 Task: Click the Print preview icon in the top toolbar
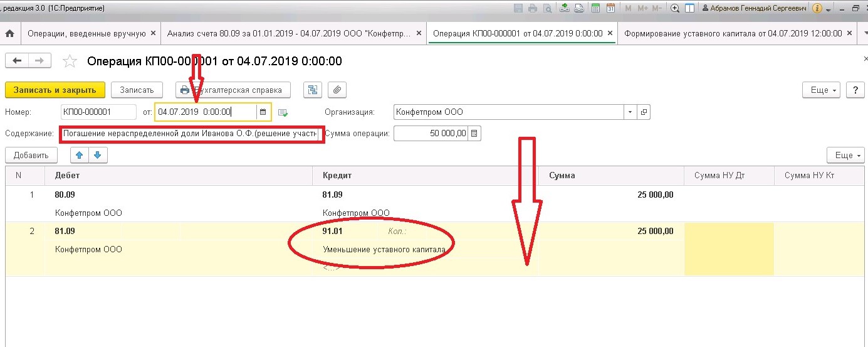[x=547, y=8]
